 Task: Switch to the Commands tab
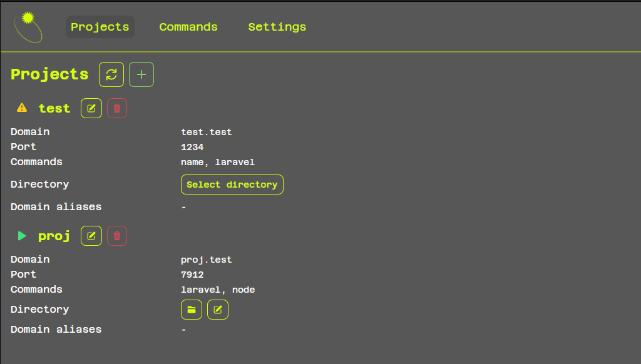pyautogui.click(x=188, y=27)
